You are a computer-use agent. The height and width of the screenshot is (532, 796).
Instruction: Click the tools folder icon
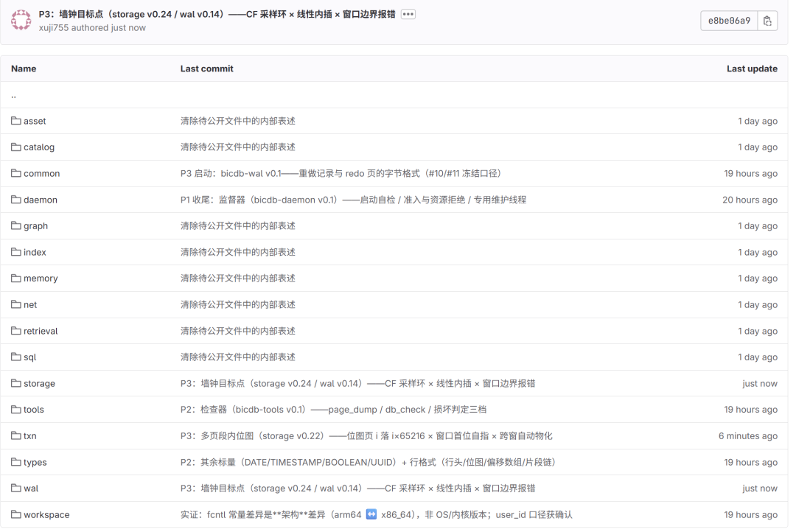pos(15,409)
